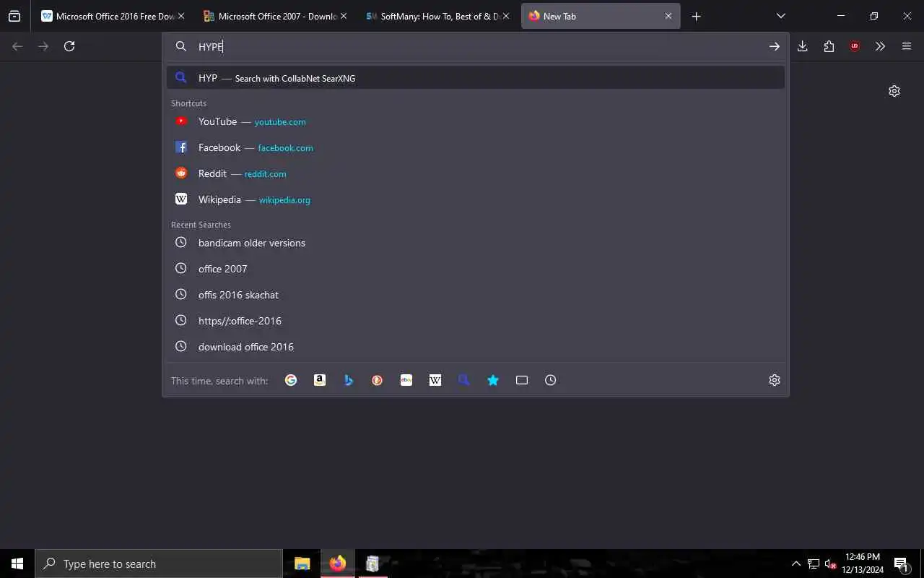Open the Firefox View icon

tap(14, 16)
